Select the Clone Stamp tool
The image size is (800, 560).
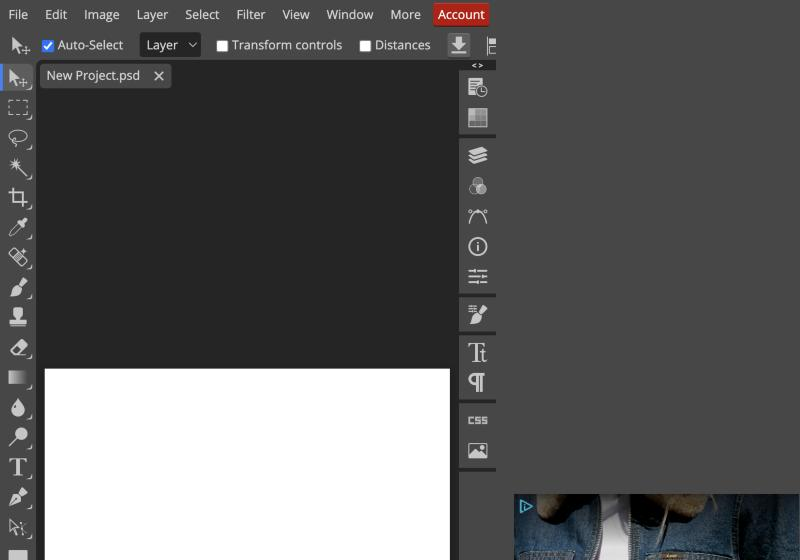click(x=18, y=317)
